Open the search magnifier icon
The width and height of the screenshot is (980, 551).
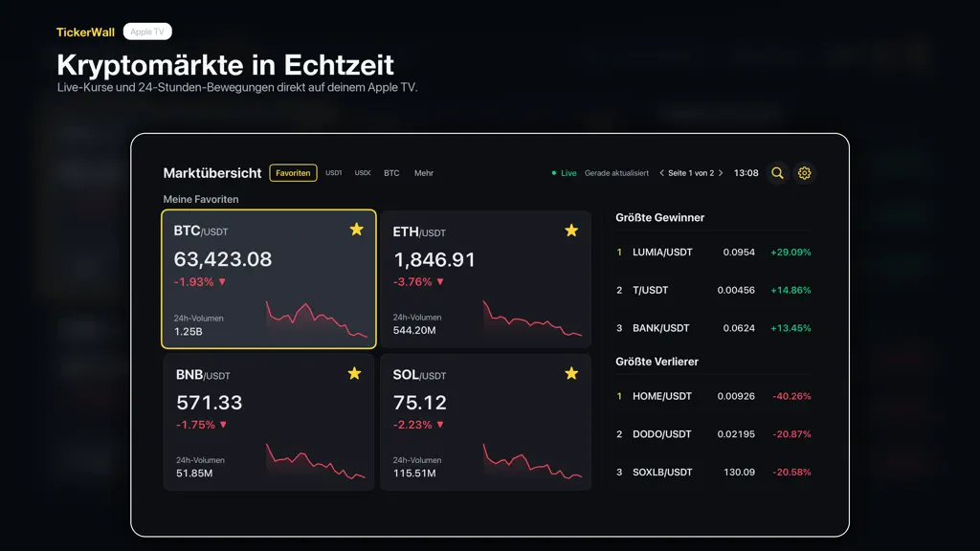(x=777, y=173)
